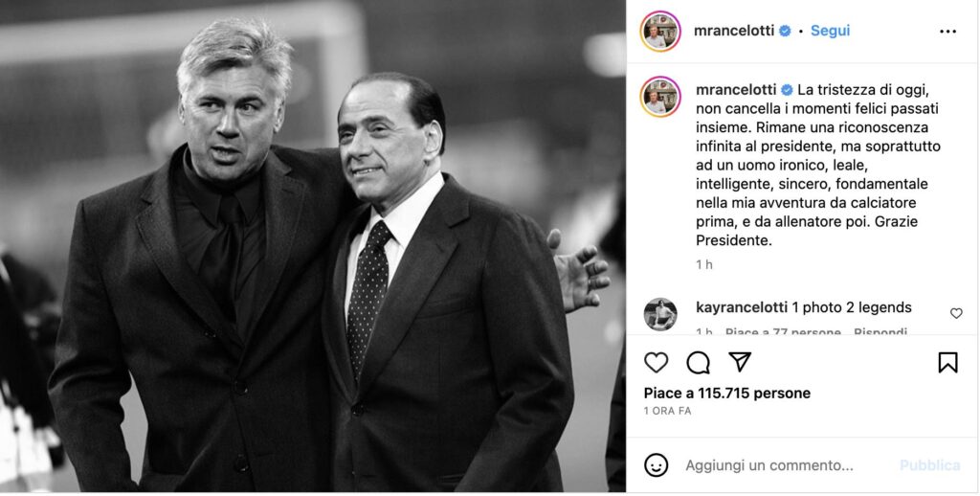Follow the account with the Segui link
This screenshot has width=980, height=496.
(x=830, y=31)
